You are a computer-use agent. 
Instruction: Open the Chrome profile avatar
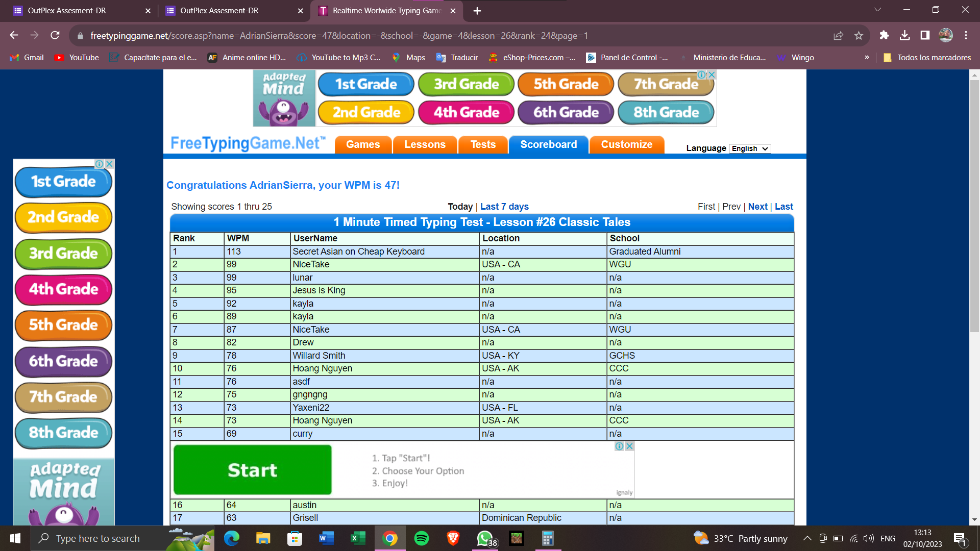point(945,35)
